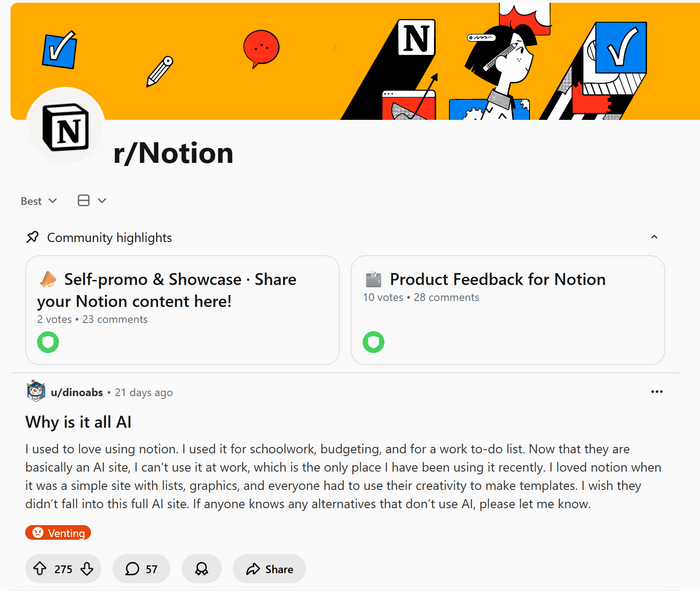Screen dimensions: 700x591
Task: Click the r/Notion community name heading
Action: point(173,153)
